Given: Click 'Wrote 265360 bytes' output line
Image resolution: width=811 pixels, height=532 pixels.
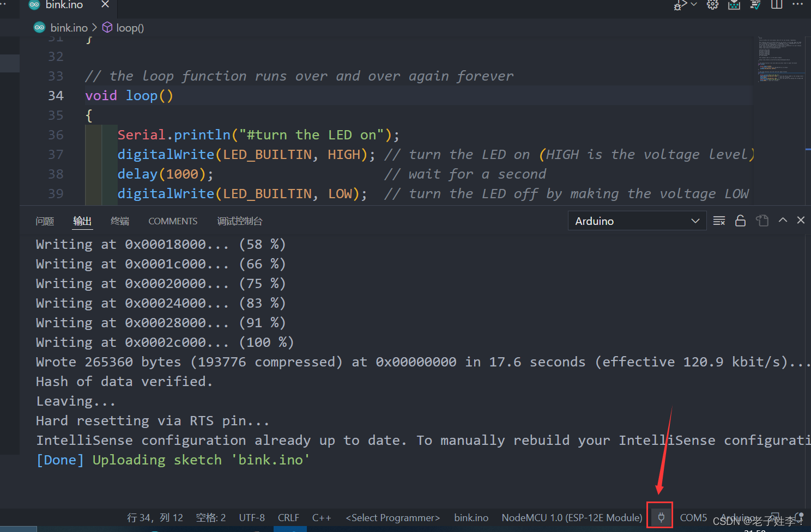Looking at the screenshot, I should tap(422, 362).
